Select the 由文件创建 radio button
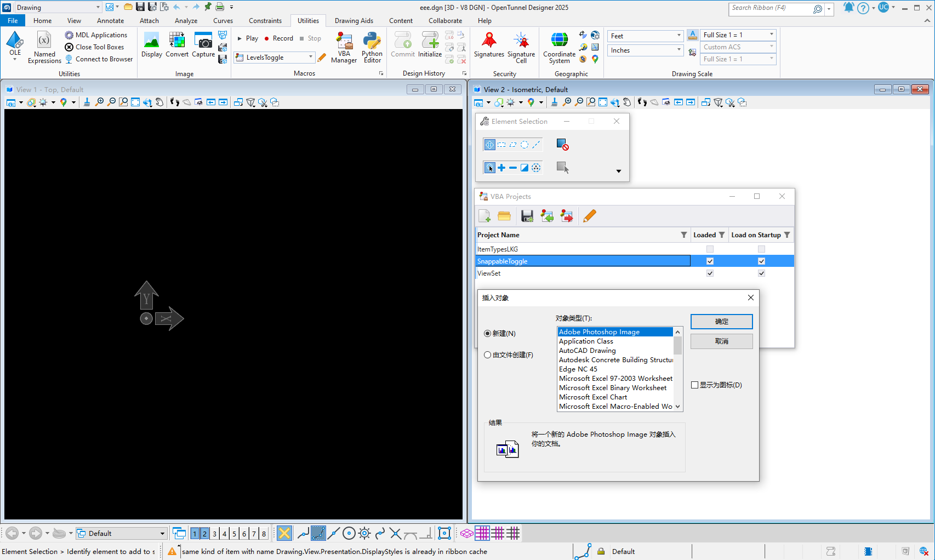The image size is (935, 560). pos(487,355)
